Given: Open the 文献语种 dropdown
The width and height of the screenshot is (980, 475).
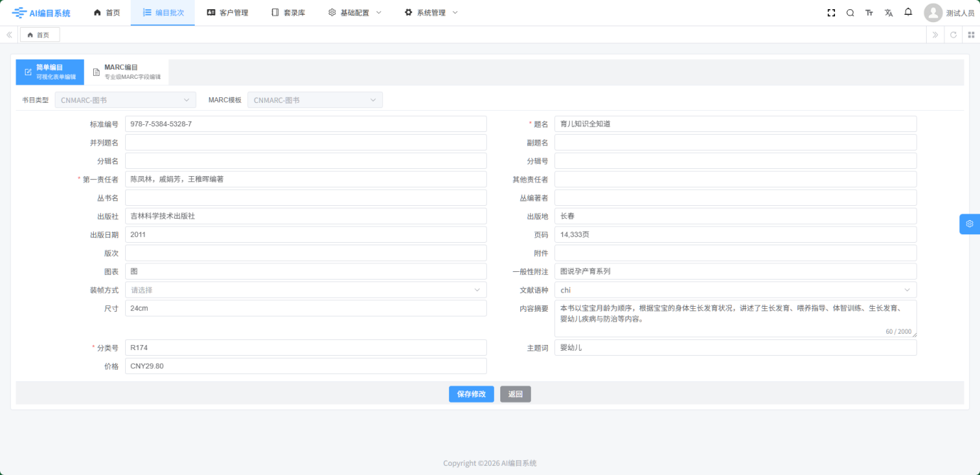Looking at the screenshot, I should tap(736, 290).
